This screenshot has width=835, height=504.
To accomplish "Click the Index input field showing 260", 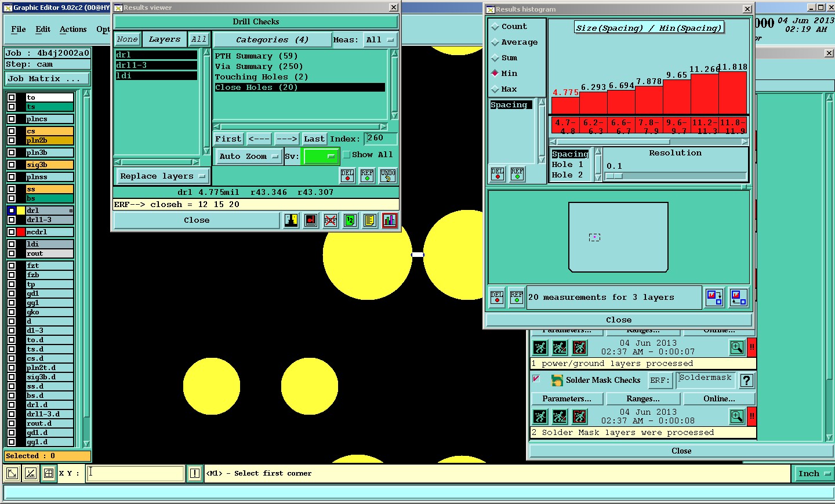I will 380,139.
